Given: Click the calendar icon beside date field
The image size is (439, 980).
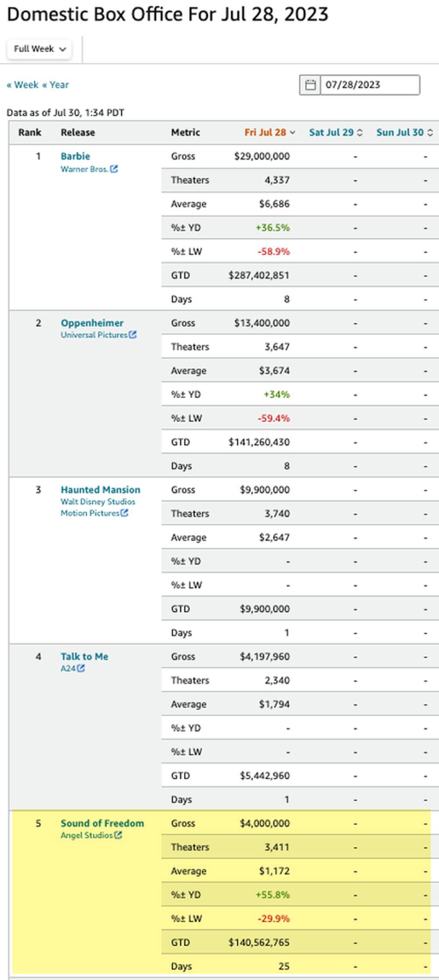Looking at the screenshot, I should pyautogui.click(x=310, y=85).
